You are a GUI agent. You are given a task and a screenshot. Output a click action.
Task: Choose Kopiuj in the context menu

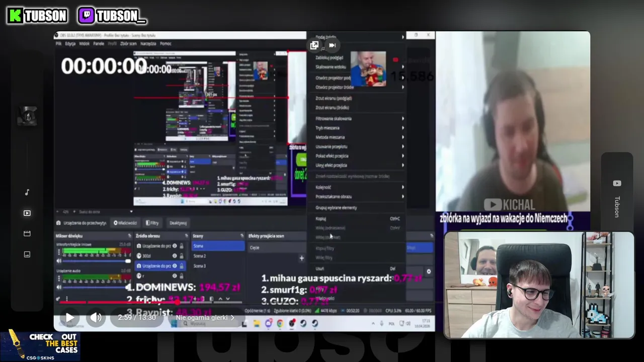tap(356, 219)
